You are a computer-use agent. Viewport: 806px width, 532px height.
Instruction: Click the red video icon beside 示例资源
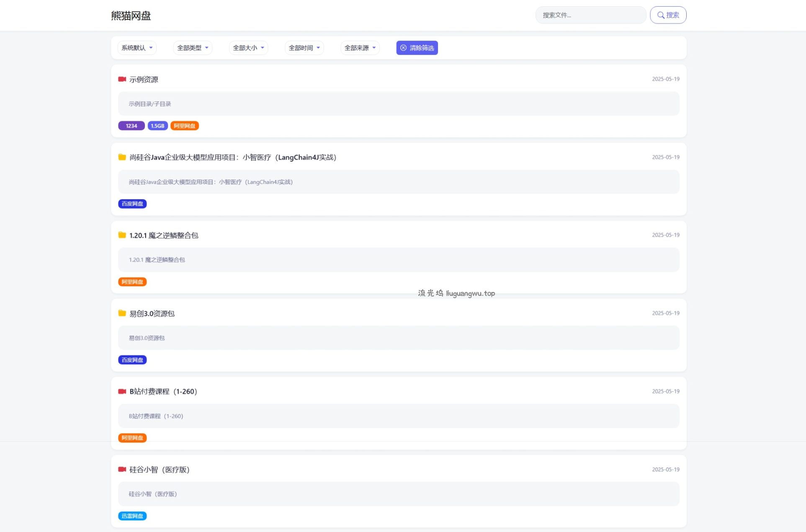pyautogui.click(x=122, y=79)
